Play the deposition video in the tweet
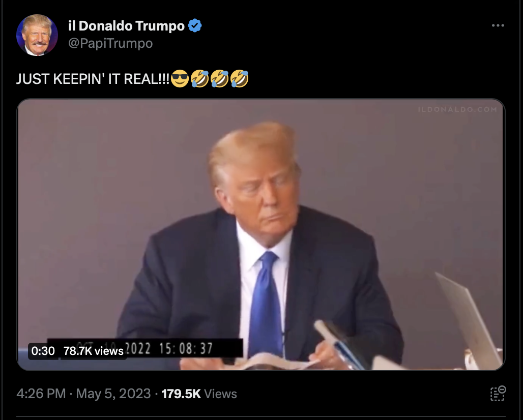This screenshot has height=420, width=523. coord(261,234)
